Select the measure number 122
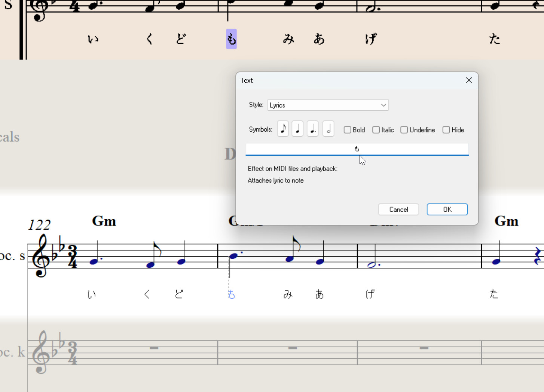 pyautogui.click(x=39, y=225)
